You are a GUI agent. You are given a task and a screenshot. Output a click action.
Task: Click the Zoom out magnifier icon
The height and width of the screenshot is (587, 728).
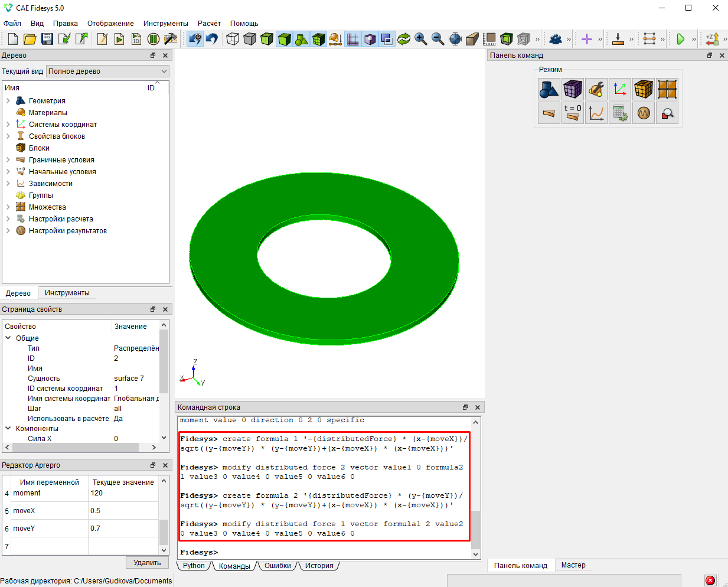[438, 39]
